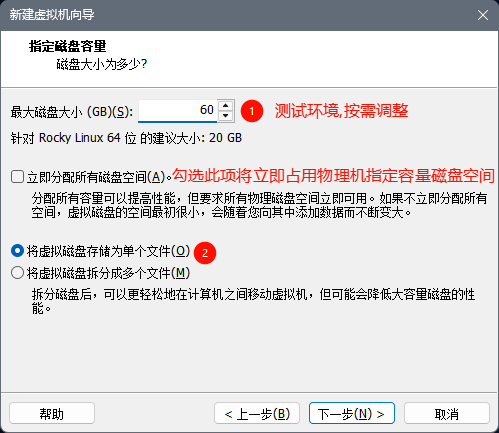Click the description about 拆分磁盘后
This screenshot has height=433, width=499.
click(253, 301)
